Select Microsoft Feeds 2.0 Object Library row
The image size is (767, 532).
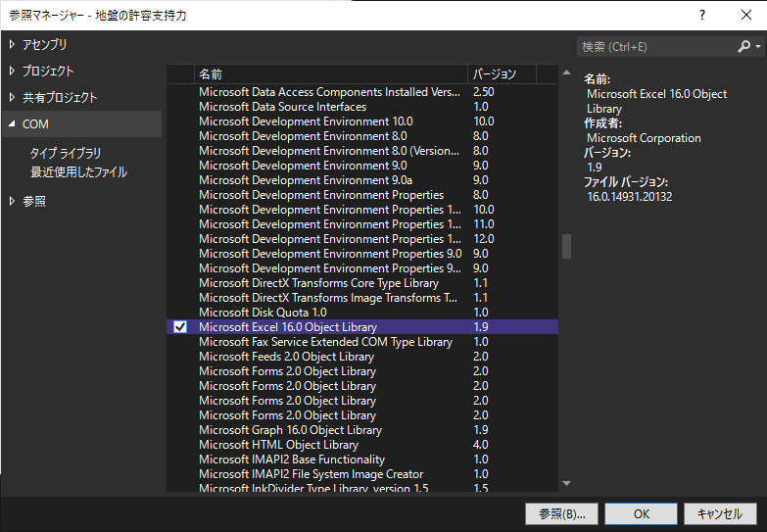362,356
